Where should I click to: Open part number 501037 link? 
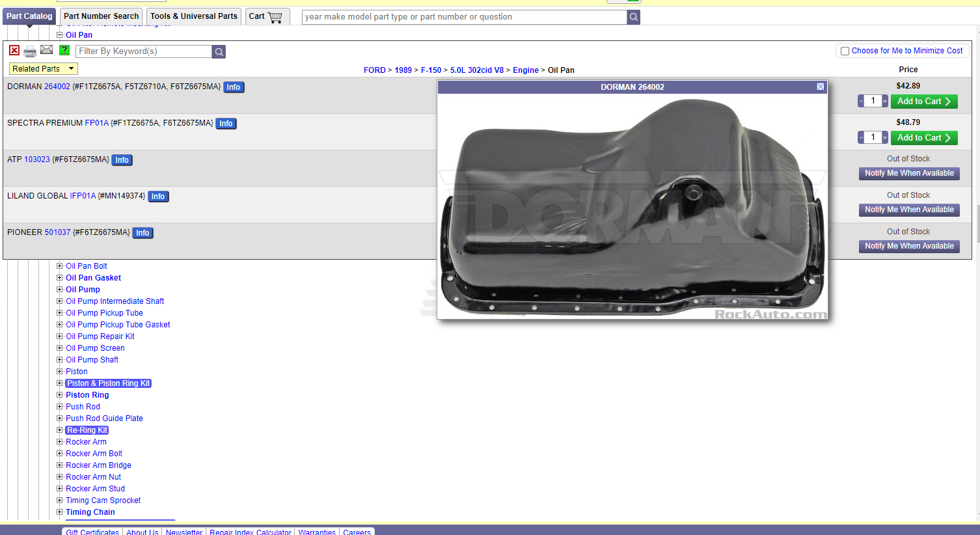point(57,232)
